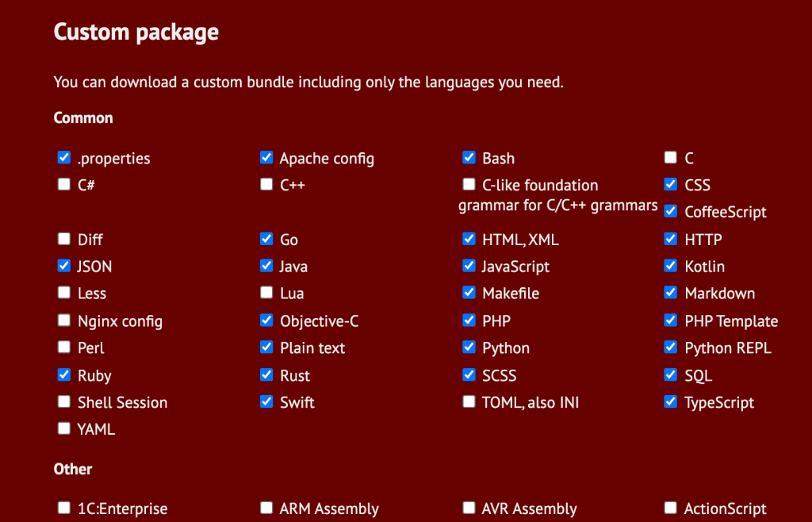Check the C# checkbox
Image resolution: width=812 pixels, height=522 pixels.
point(64,185)
